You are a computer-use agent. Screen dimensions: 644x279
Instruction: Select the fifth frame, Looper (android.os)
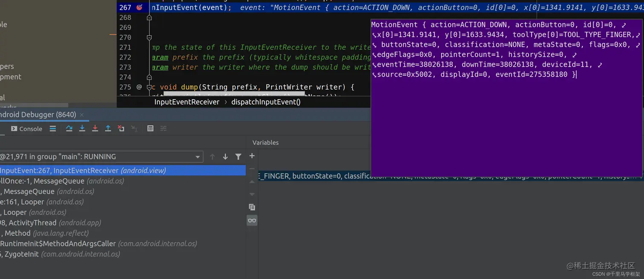point(123,212)
